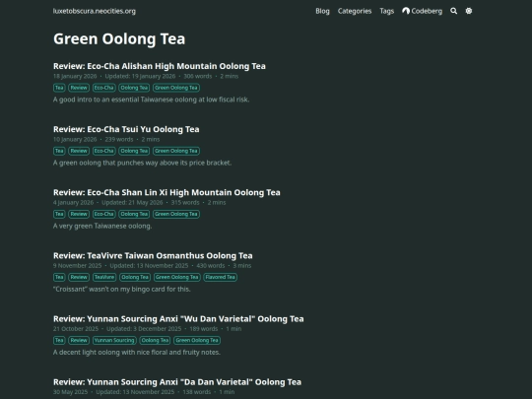532x399 pixels.
Task: Click Tea tag under Alishan review
Action: pos(59,88)
